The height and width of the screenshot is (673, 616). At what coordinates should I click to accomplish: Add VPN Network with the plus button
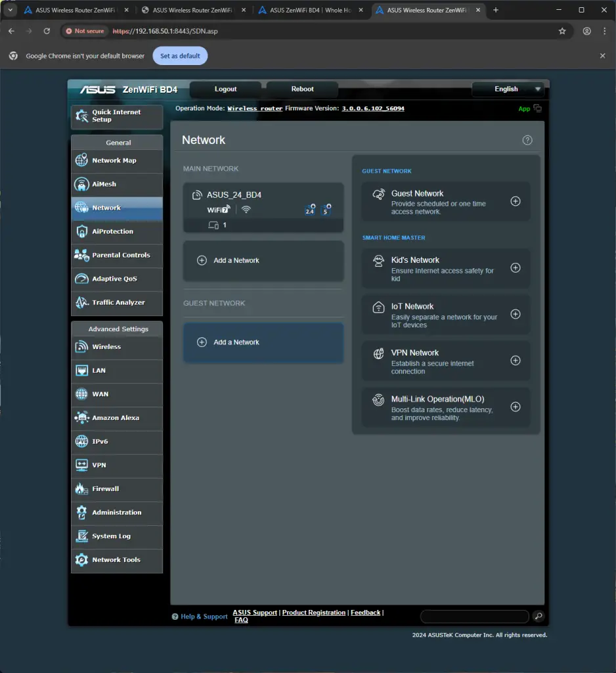tap(515, 361)
